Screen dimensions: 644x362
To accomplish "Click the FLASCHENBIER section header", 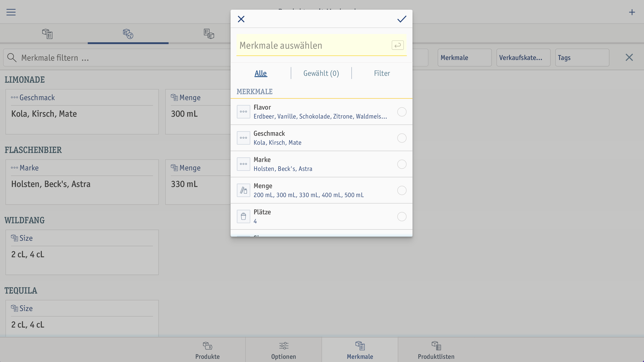I will [33, 150].
